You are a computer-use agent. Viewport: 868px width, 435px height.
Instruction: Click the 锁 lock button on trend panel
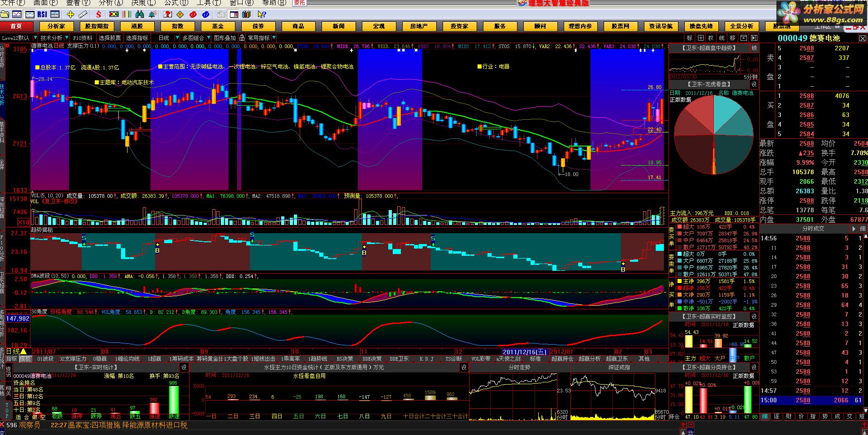coord(754,48)
